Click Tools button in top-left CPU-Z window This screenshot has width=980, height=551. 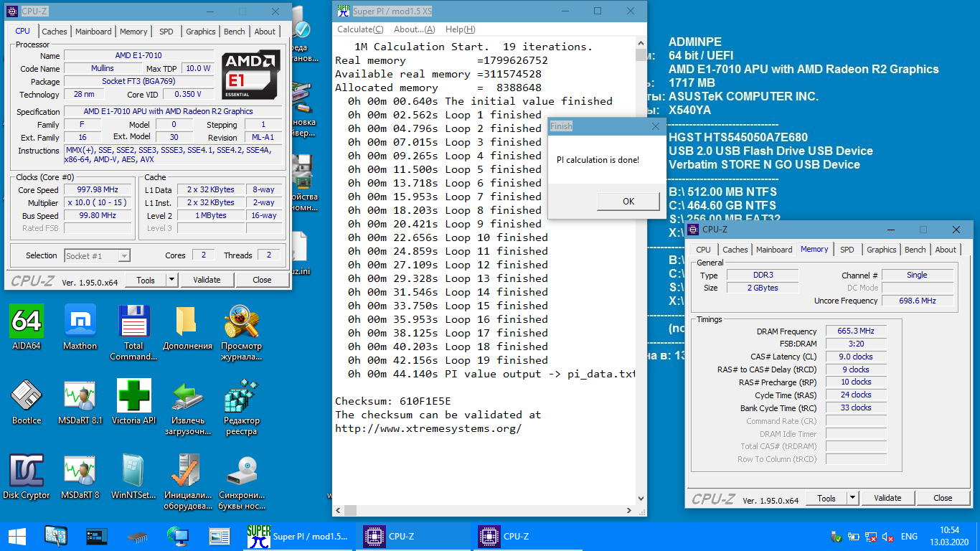146,280
